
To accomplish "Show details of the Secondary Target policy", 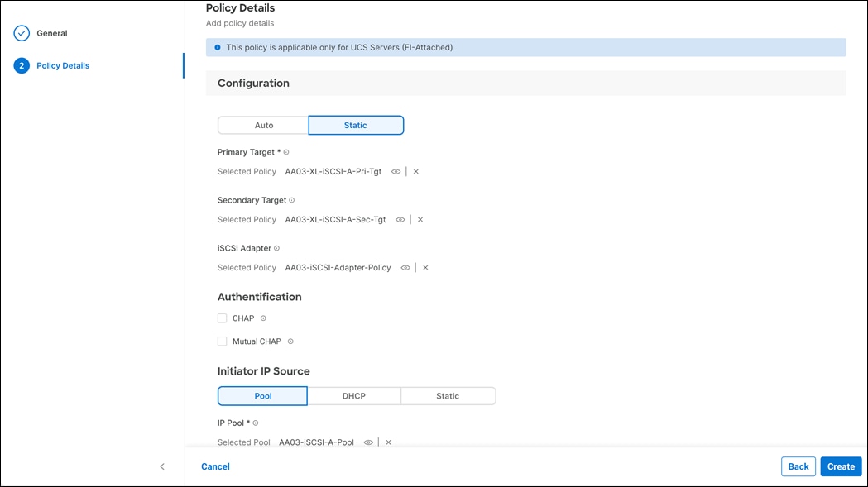I will tap(400, 219).
